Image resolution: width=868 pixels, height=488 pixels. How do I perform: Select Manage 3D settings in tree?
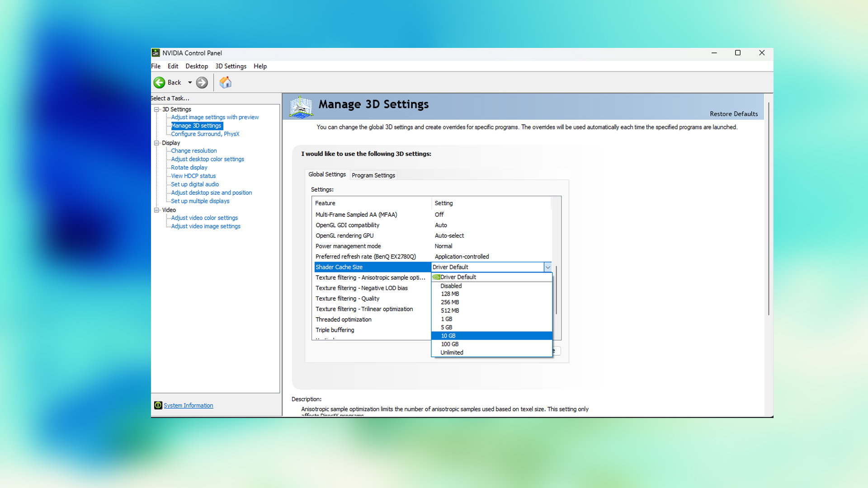point(197,126)
